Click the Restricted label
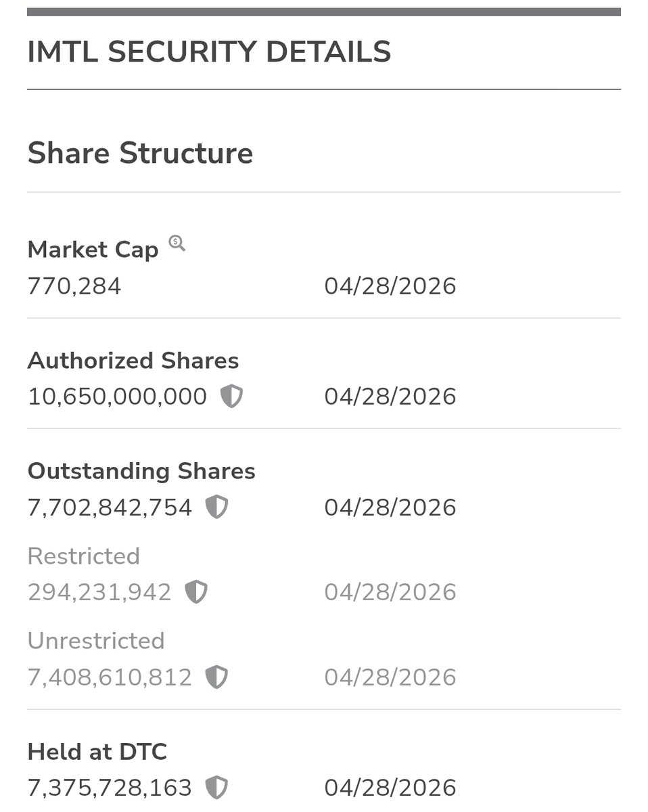The image size is (648, 812). (x=84, y=556)
